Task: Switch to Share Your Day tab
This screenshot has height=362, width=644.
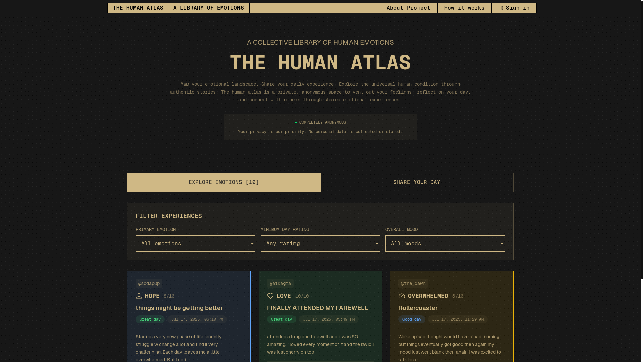Action: [x=417, y=182]
